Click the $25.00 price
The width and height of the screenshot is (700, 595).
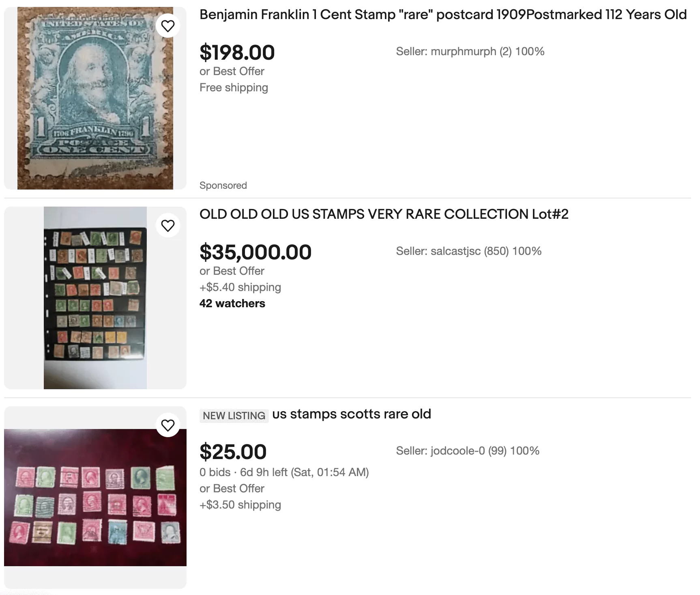pyautogui.click(x=233, y=452)
